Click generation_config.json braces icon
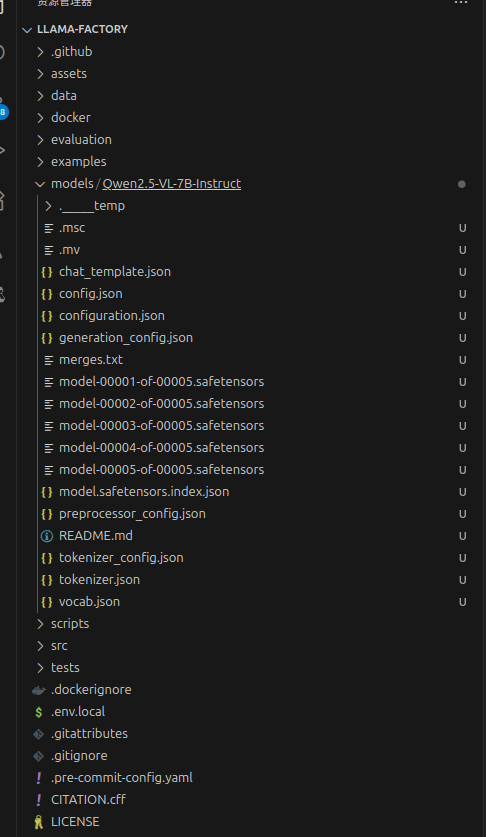486x837 pixels. coord(47,338)
